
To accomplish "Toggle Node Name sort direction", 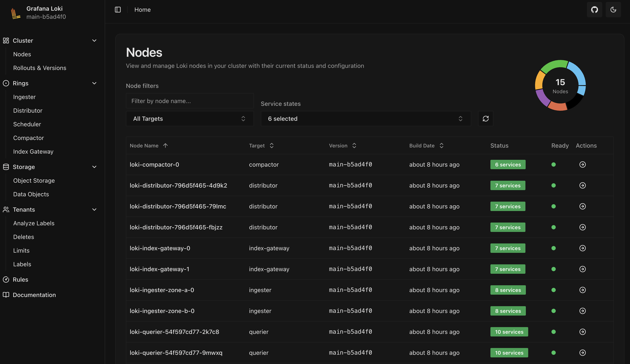I will (165, 145).
